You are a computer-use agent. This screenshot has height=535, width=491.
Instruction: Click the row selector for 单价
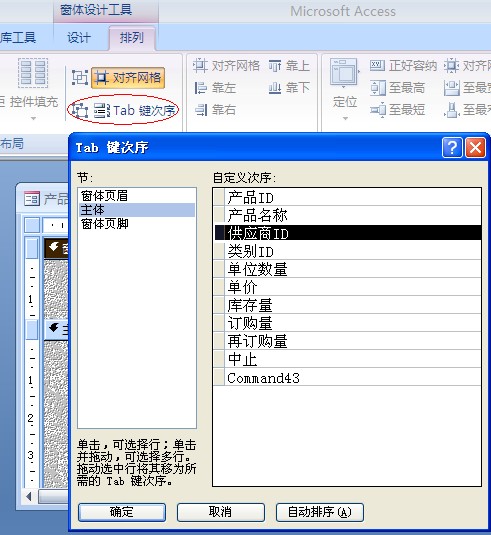coord(219,287)
